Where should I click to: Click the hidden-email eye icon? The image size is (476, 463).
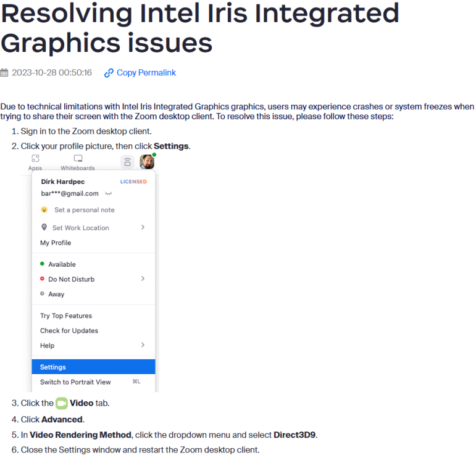[x=109, y=193]
